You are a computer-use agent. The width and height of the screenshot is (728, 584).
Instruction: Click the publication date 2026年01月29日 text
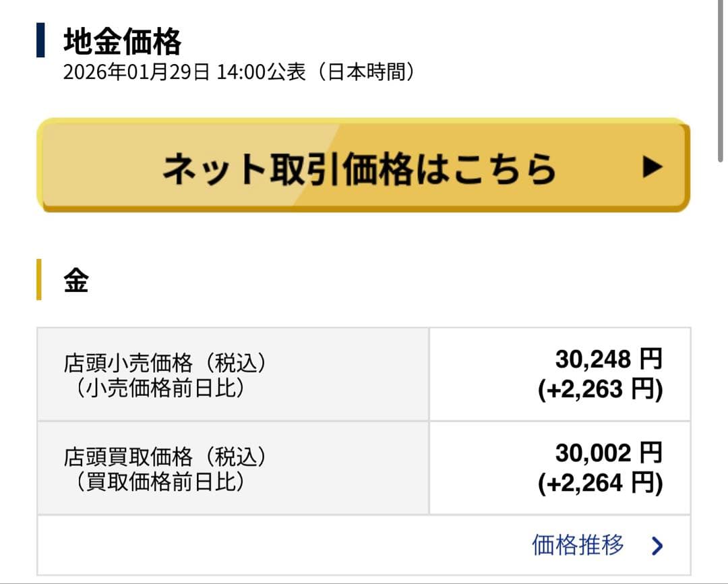135,73
